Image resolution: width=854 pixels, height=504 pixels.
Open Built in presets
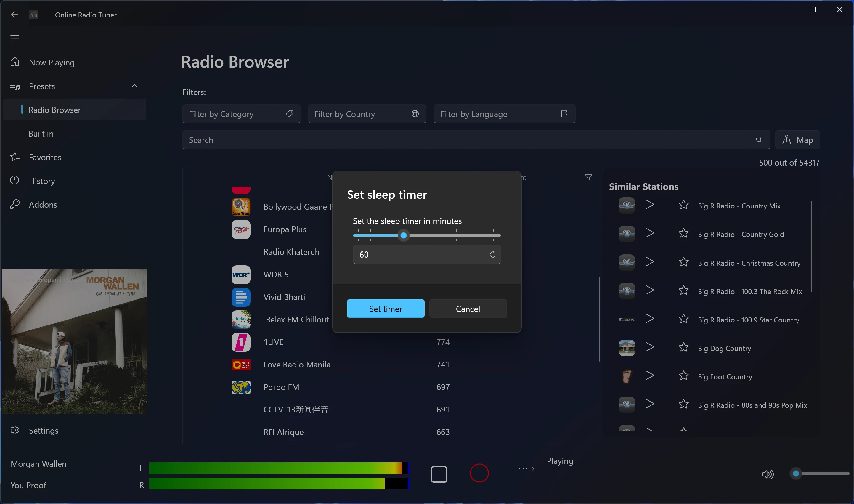[x=74, y=134]
